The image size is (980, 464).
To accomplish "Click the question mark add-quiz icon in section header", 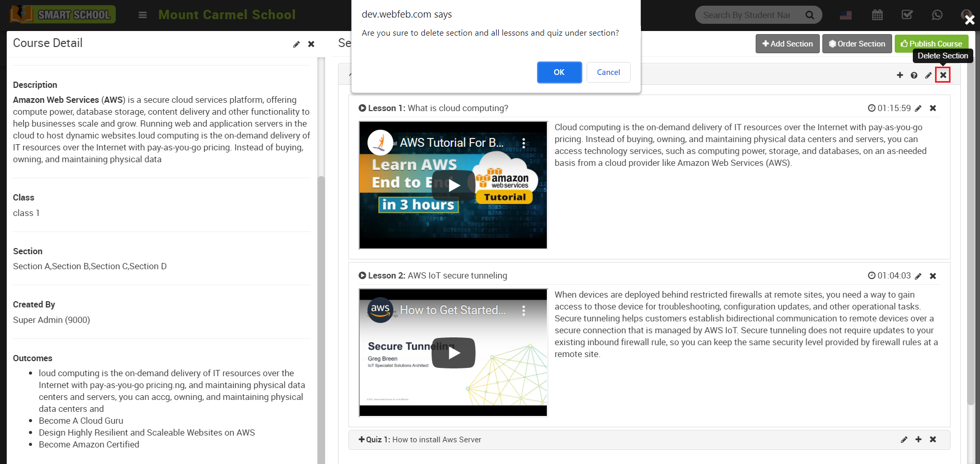I will [914, 75].
